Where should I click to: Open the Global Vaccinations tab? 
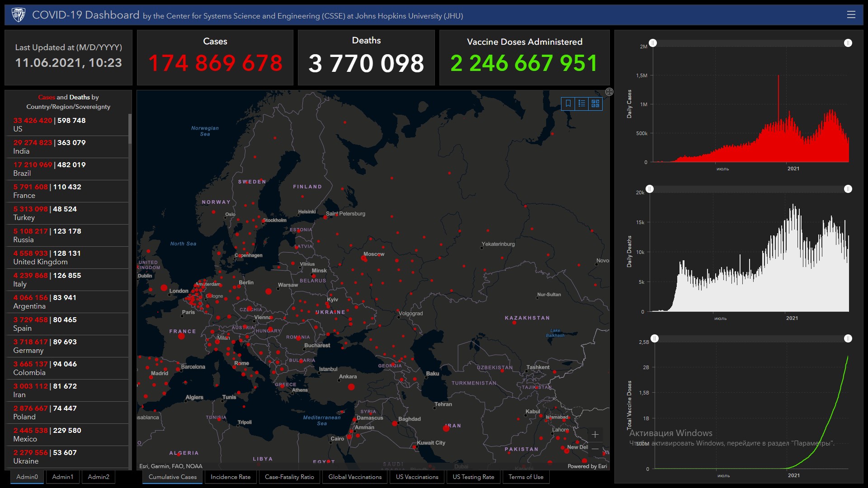pos(355,477)
